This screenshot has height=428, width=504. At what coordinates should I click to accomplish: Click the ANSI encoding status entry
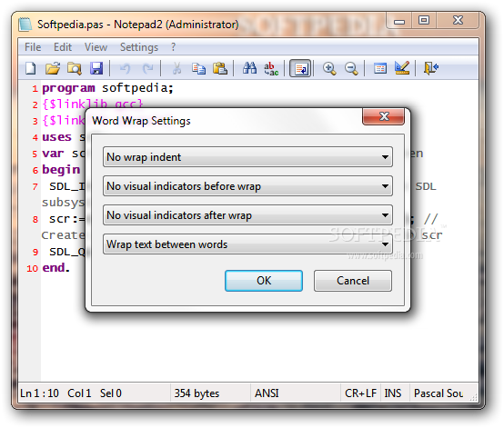click(267, 393)
